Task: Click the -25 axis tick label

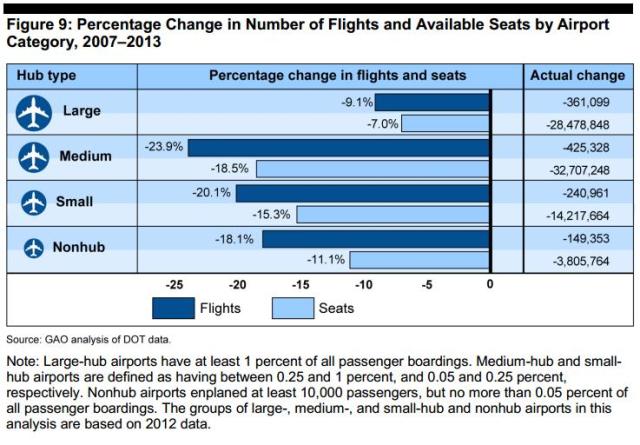Action: 174,284
